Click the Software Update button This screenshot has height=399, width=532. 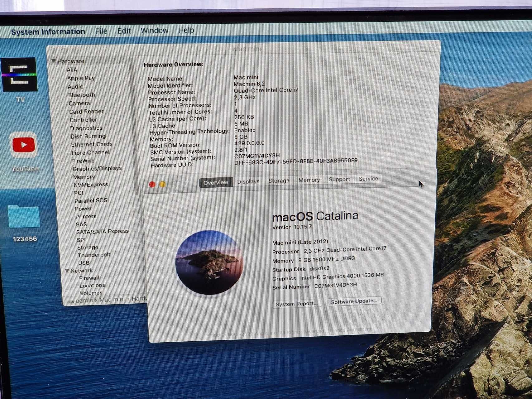pyautogui.click(x=354, y=301)
